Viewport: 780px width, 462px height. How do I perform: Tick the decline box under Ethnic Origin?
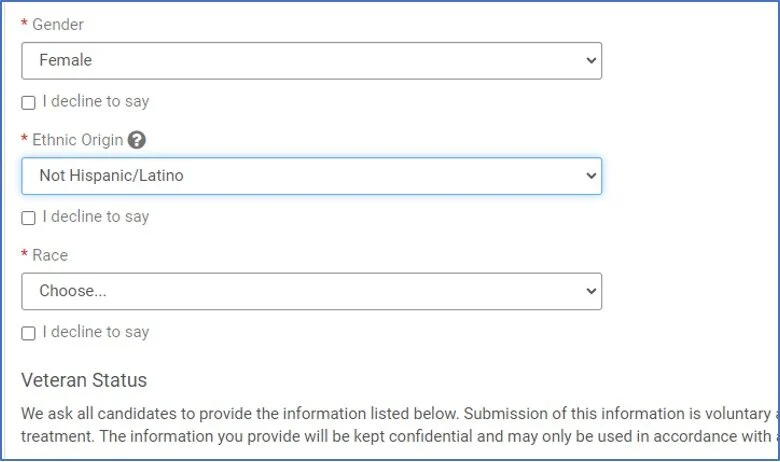[28, 218]
